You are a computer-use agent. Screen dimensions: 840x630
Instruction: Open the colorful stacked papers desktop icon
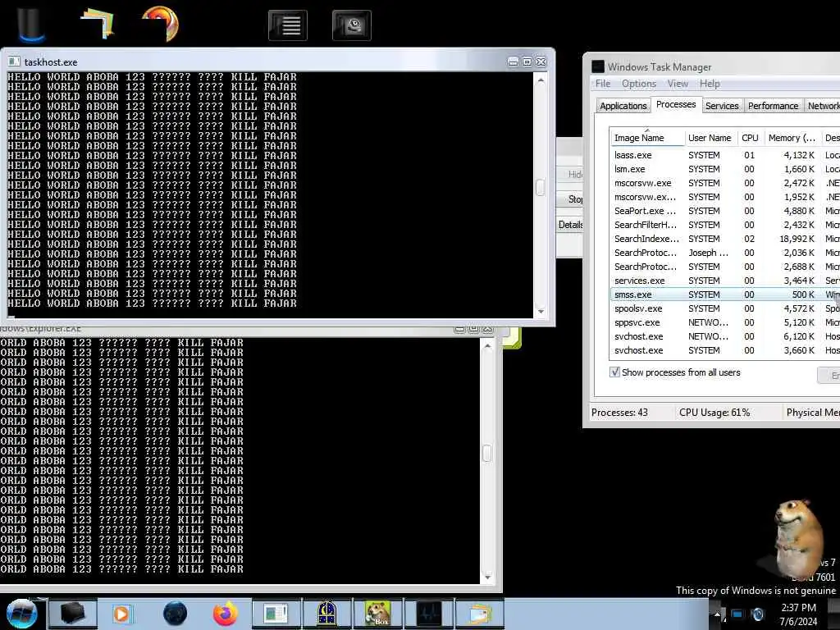98,24
